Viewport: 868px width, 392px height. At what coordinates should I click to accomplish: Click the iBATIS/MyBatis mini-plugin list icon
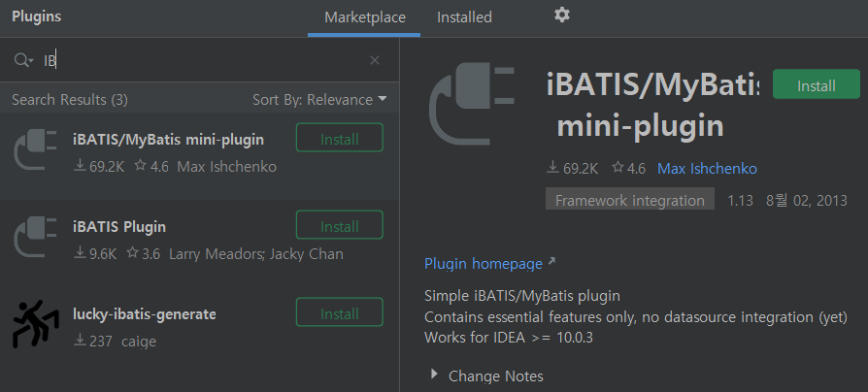(x=35, y=148)
